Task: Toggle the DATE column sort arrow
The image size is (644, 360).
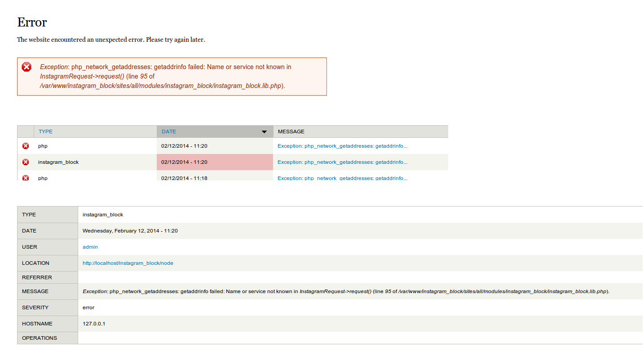Action: 265,132
